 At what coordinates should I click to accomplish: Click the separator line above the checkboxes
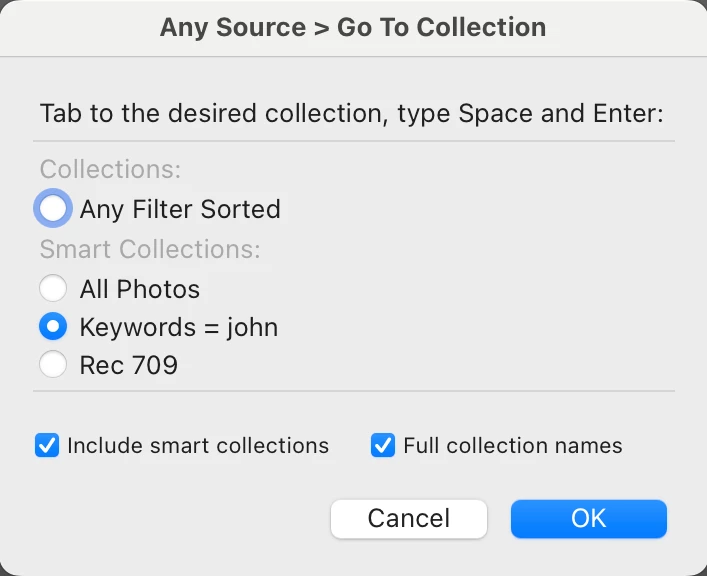click(357, 391)
